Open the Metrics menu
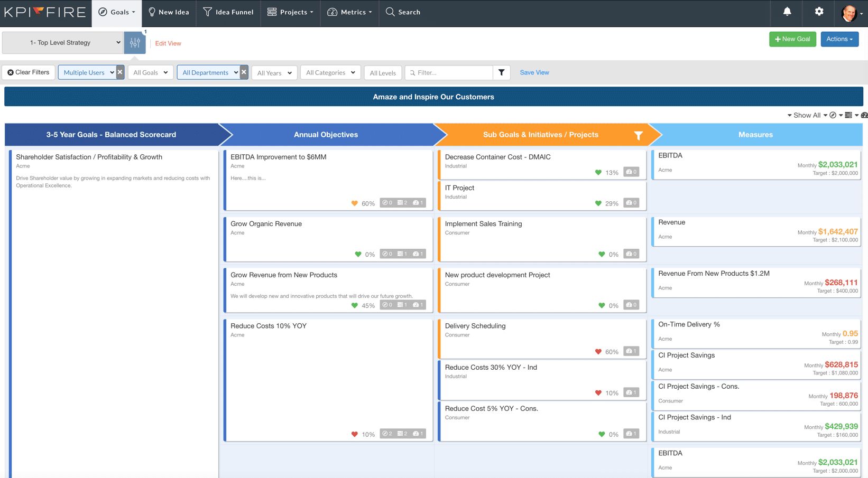 [x=349, y=12]
